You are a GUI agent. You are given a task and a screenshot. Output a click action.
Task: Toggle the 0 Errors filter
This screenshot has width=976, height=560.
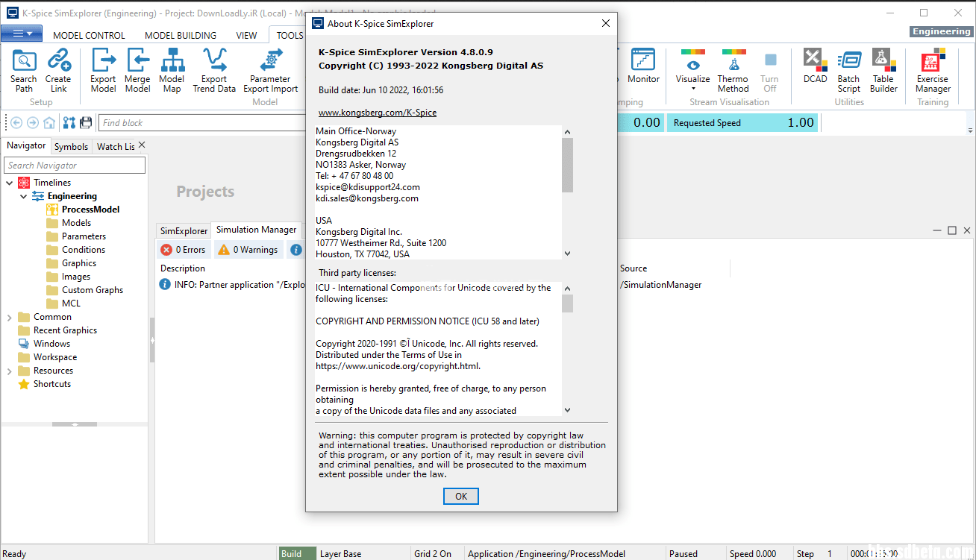(183, 250)
